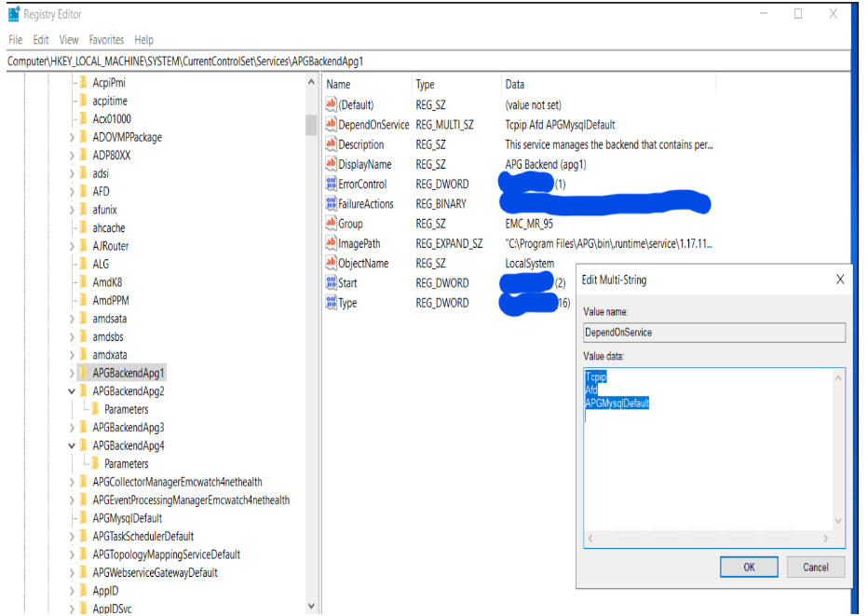Select the (Default) value string icon
The height and width of the screenshot is (616, 868).
tap(331, 104)
